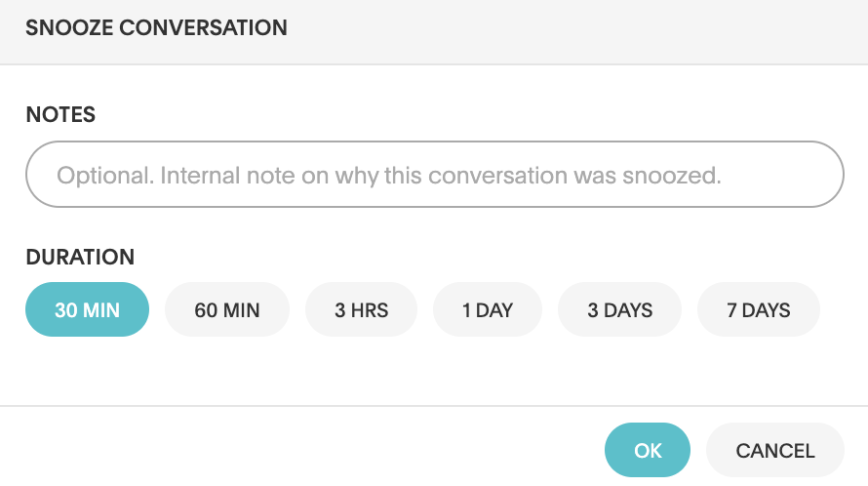Click the NOTES field label
The width and height of the screenshot is (868, 486).
click(60, 114)
